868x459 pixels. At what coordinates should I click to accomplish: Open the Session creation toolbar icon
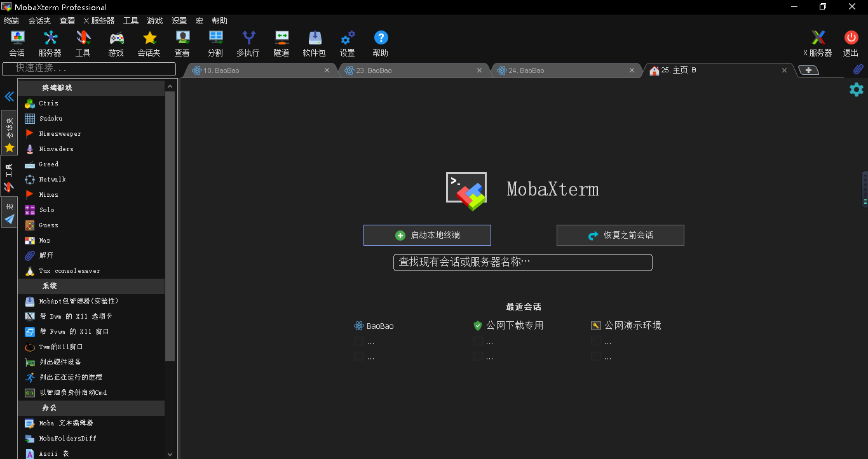pyautogui.click(x=17, y=43)
